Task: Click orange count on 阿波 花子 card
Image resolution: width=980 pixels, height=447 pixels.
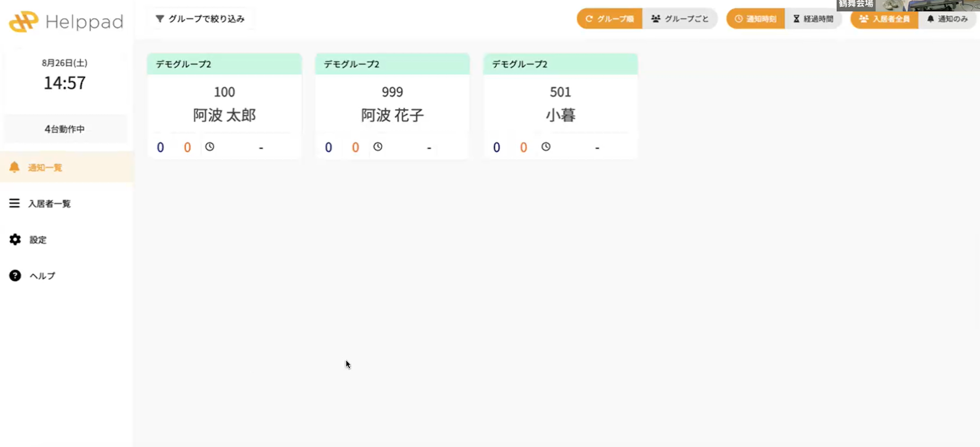Action: coord(355,147)
